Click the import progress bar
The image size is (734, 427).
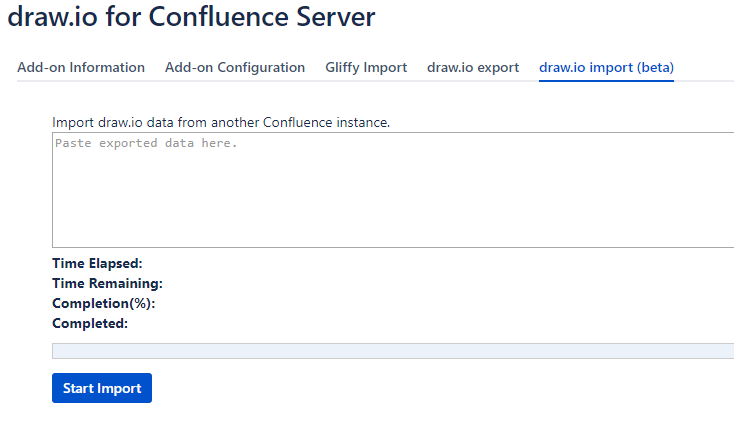pos(393,351)
